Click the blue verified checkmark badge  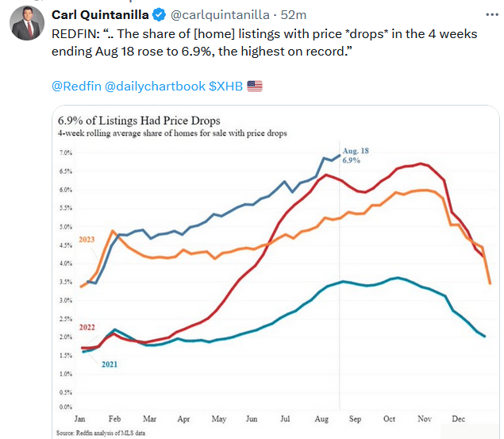coord(157,15)
